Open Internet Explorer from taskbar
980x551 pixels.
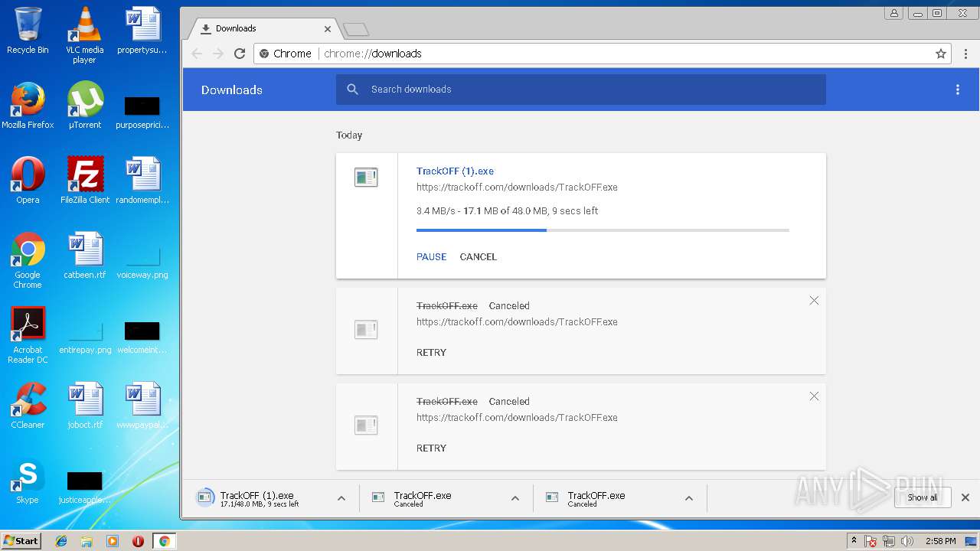61,541
